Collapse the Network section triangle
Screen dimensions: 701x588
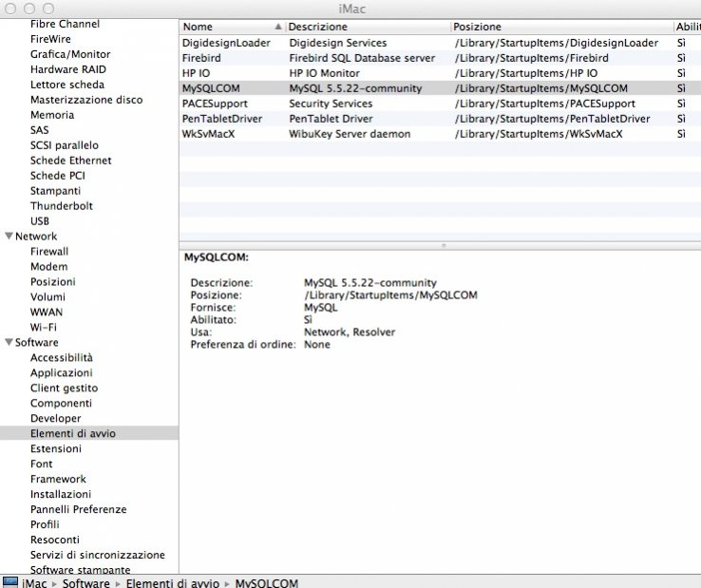[9, 236]
